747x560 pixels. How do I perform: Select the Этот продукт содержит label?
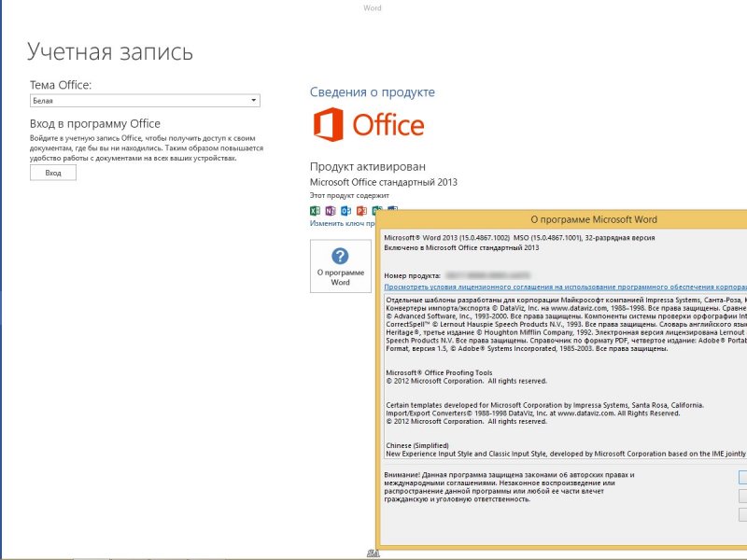349,195
